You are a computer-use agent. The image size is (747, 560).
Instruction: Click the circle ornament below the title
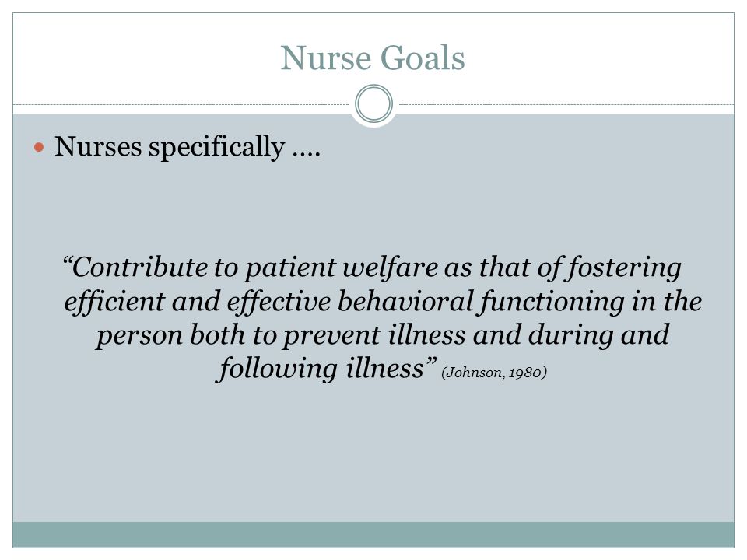(x=374, y=103)
